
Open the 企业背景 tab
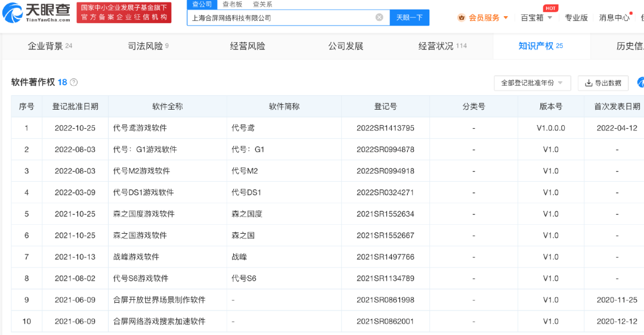point(49,46)
